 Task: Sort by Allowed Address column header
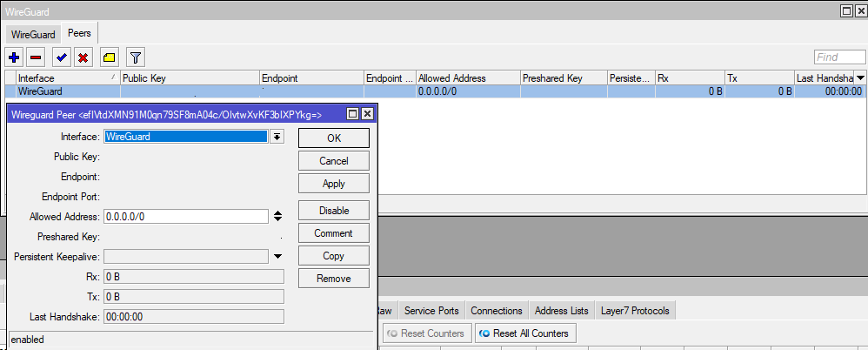tap(468, 78)
